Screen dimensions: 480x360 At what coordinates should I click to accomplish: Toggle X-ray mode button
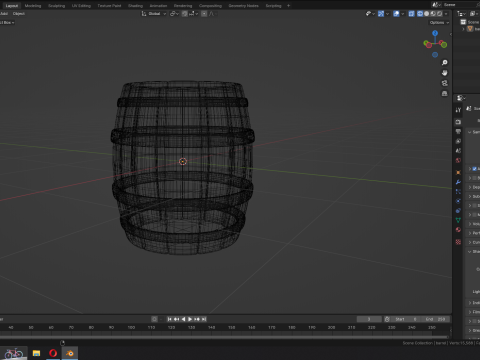(x=411, y=14)
